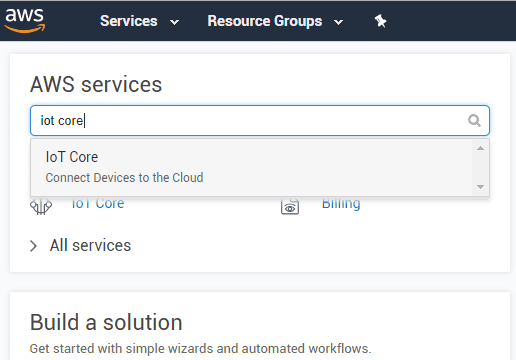Click the Services dropdown chevron

[x=174, y=22]
